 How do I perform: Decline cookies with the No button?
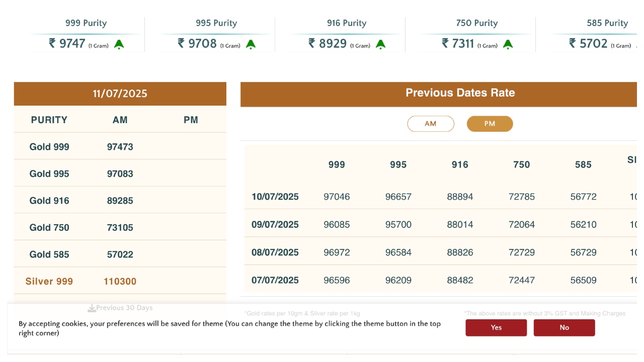(564, 327)
